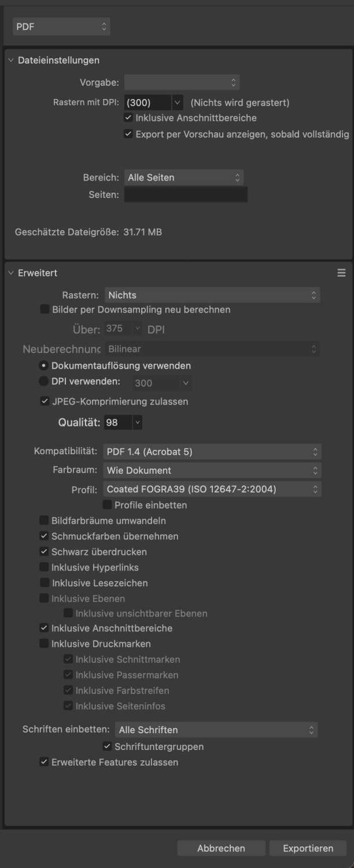
Task: Open the Schriften einbetten dropdown
Action: [217, 730]
